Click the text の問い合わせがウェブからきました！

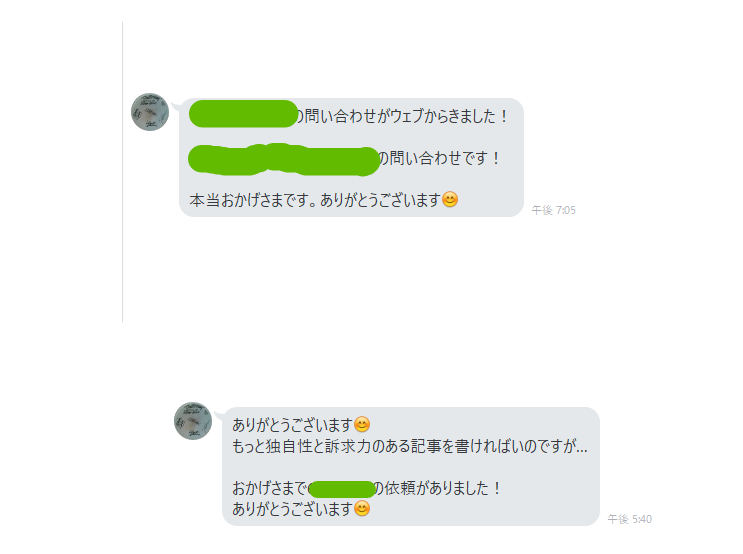[x=403, y=116]
